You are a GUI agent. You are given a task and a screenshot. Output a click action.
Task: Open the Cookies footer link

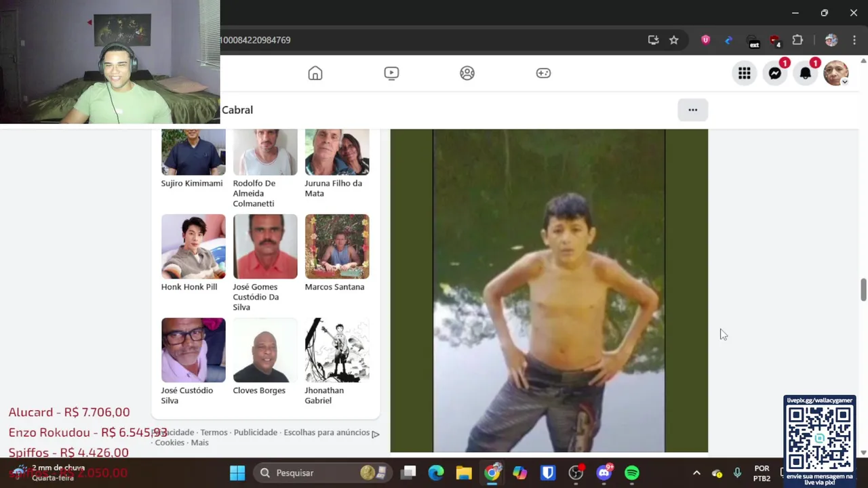click(170, 443)
